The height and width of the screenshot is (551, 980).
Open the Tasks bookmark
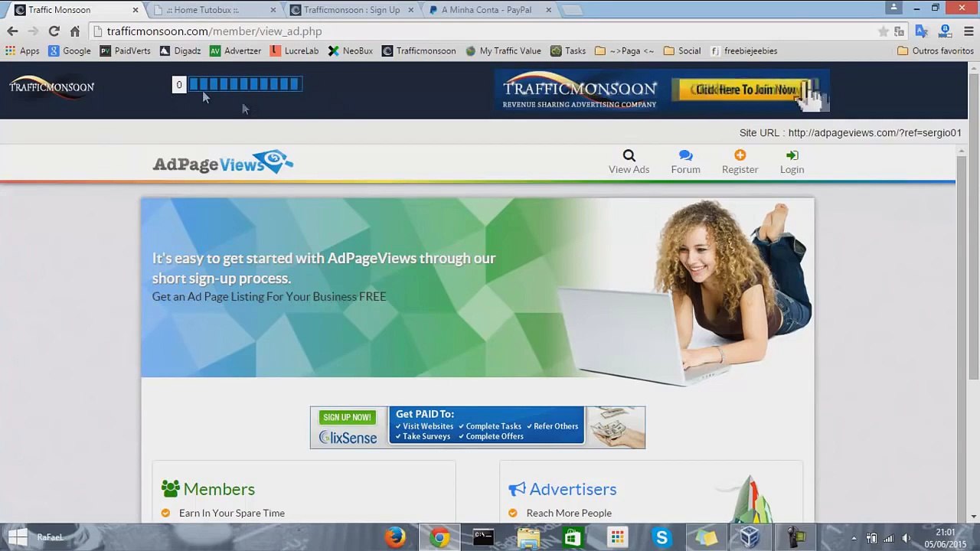[x=568, y=51]
